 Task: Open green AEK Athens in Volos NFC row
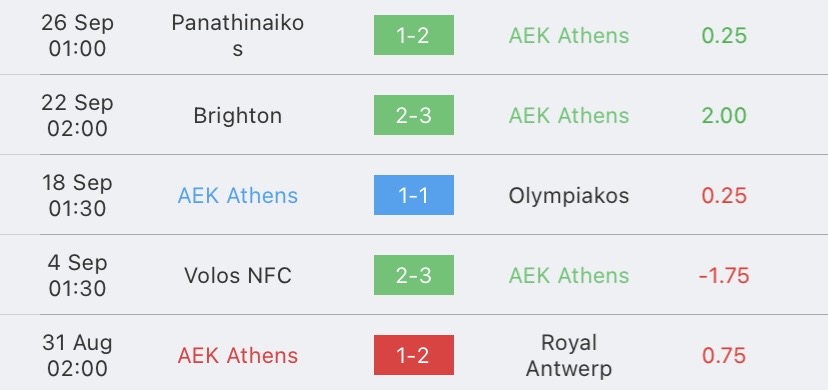[569, 275]
